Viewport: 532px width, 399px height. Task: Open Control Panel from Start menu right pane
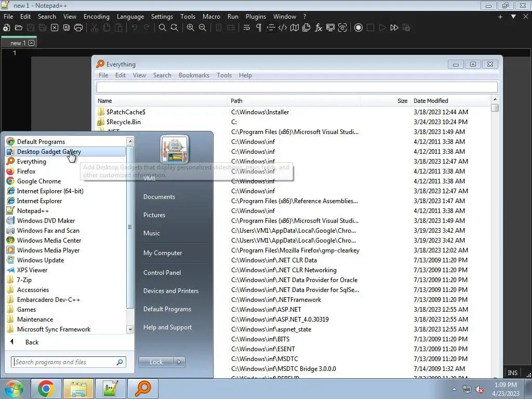[162, 273]
